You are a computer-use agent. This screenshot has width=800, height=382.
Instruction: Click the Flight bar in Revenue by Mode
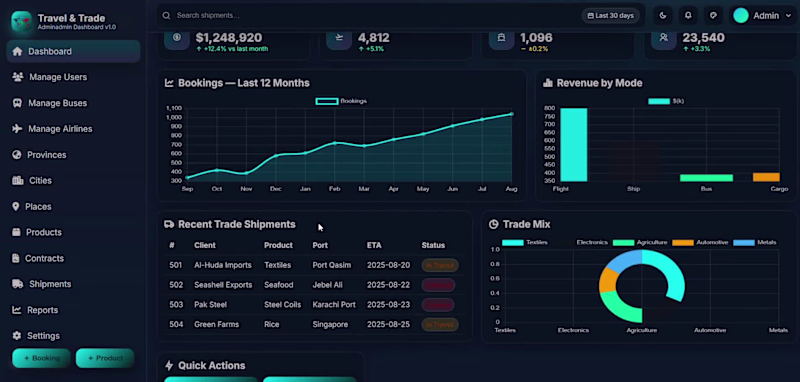point(573,145)
